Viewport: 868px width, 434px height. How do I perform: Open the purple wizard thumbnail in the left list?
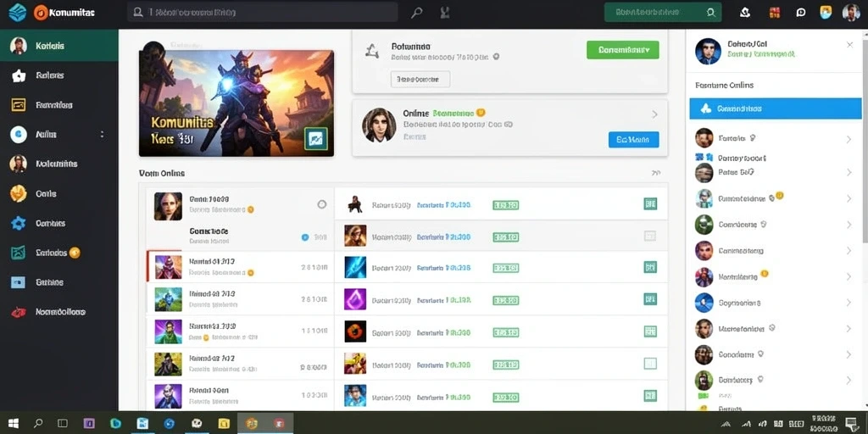pos(169,396)
